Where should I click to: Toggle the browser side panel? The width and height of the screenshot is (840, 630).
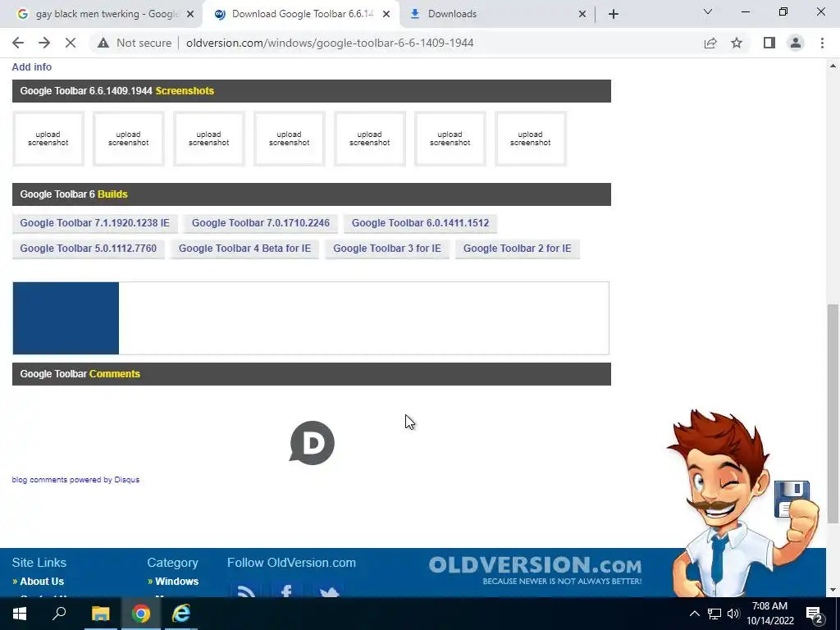point(769,43)
